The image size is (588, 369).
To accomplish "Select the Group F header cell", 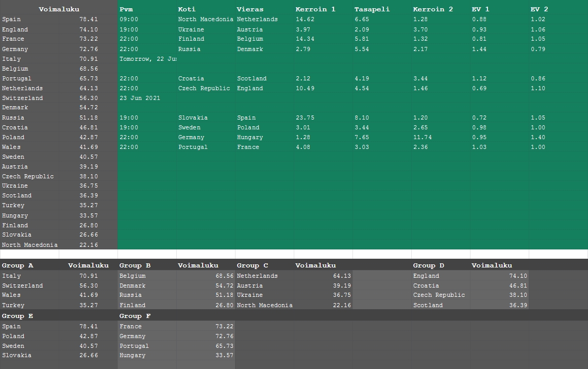I will [135, 316].
